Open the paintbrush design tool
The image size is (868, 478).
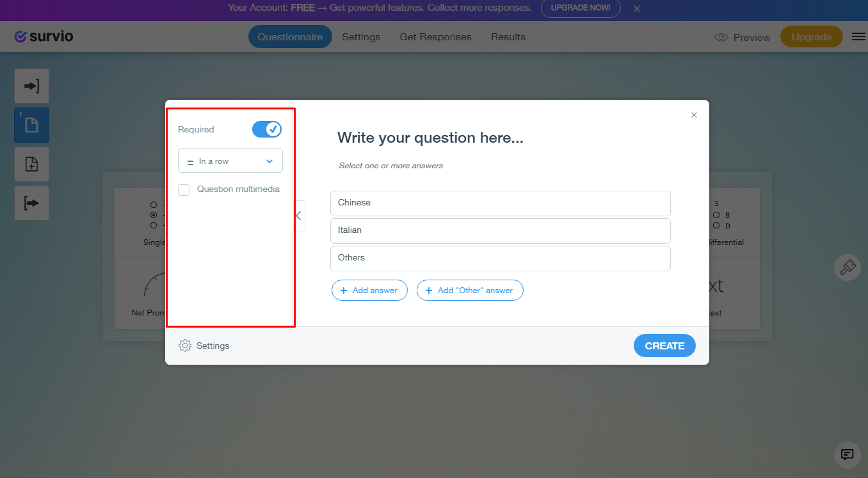click(x=847, y=267)
